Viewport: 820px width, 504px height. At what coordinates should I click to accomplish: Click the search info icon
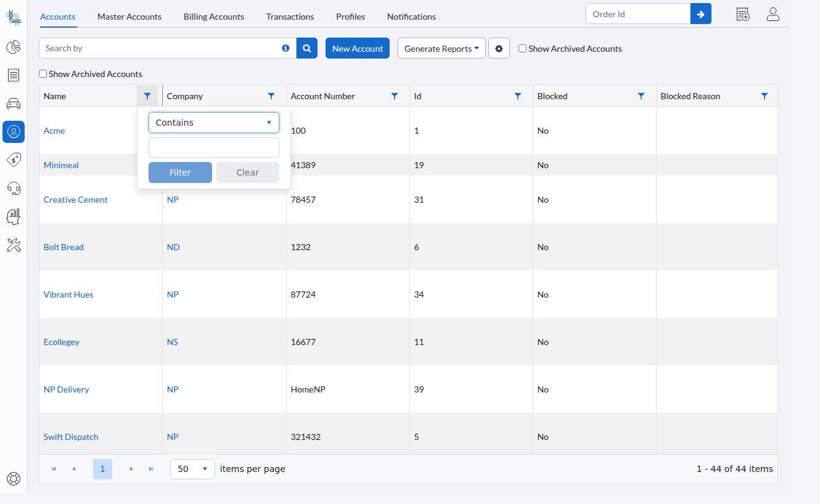pyautogui.click(x=285, y=48)
